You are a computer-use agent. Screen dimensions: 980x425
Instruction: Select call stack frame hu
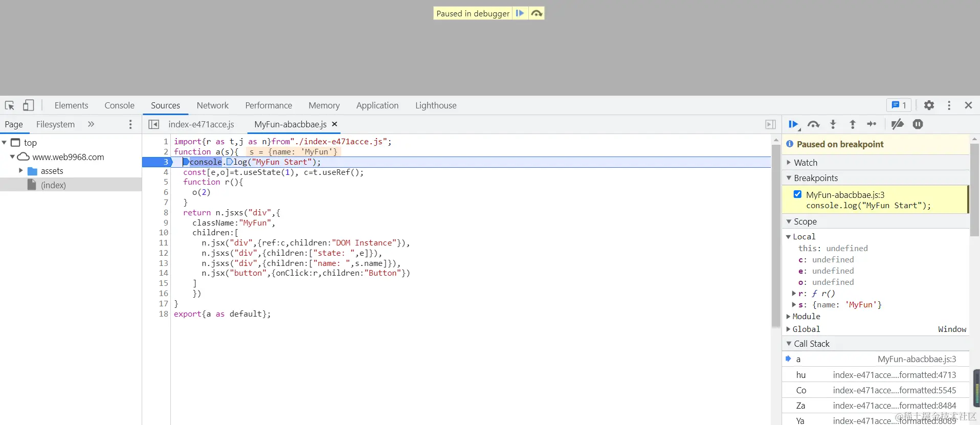click(x=876, y=375)
